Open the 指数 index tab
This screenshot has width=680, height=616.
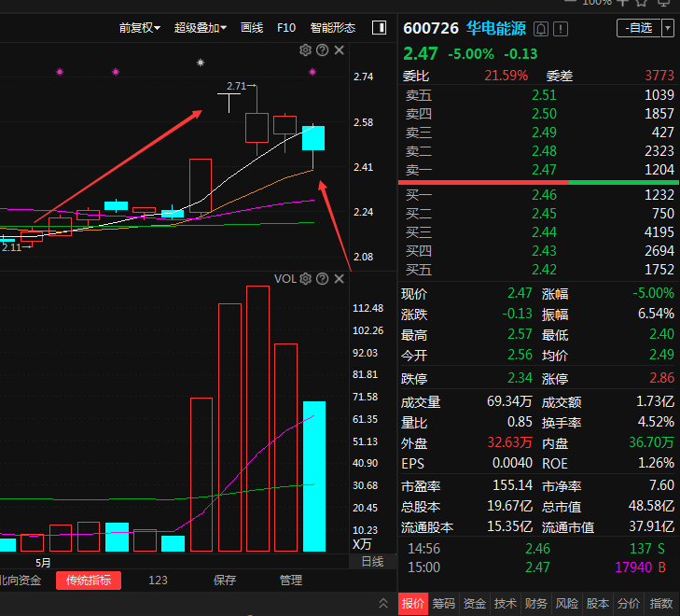coord(661,604)
